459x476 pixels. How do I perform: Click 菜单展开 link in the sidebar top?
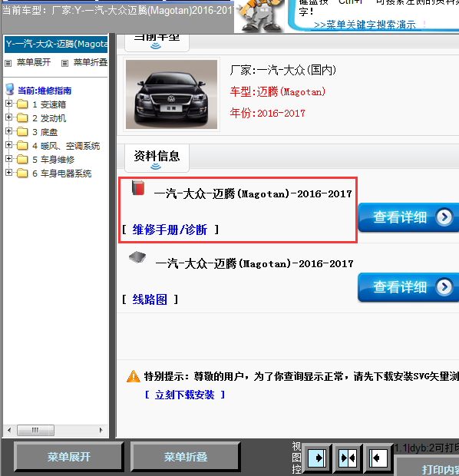click(34, 62)
